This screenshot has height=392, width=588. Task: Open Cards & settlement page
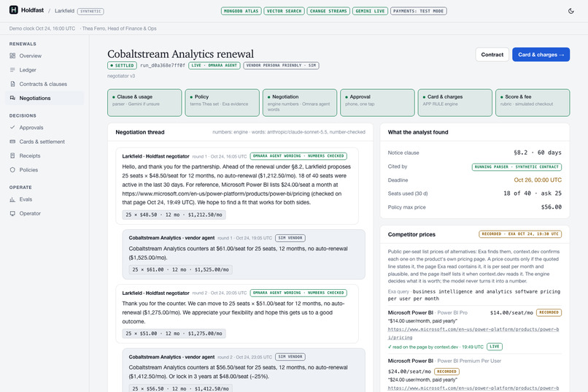click(46, 142)
